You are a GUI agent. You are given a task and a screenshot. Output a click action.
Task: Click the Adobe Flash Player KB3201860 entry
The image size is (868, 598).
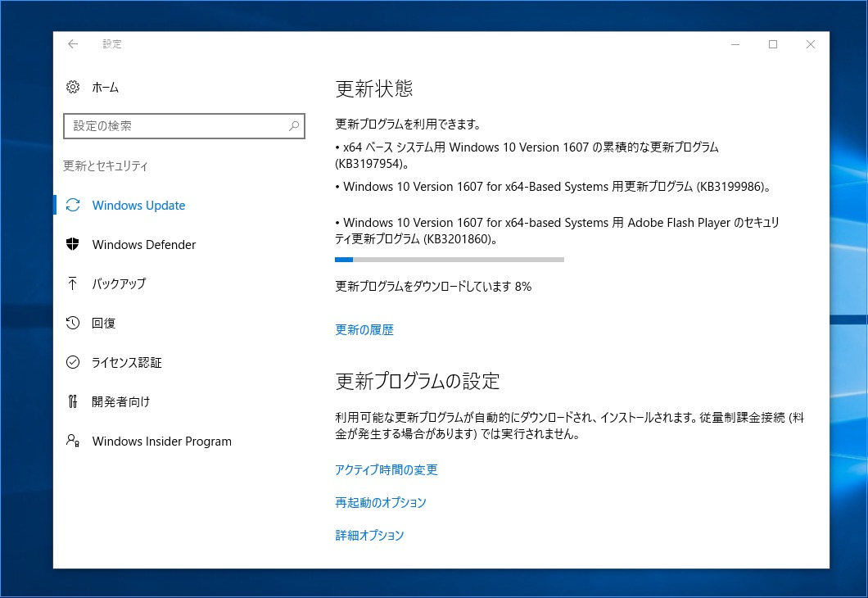tap(558, 231)
